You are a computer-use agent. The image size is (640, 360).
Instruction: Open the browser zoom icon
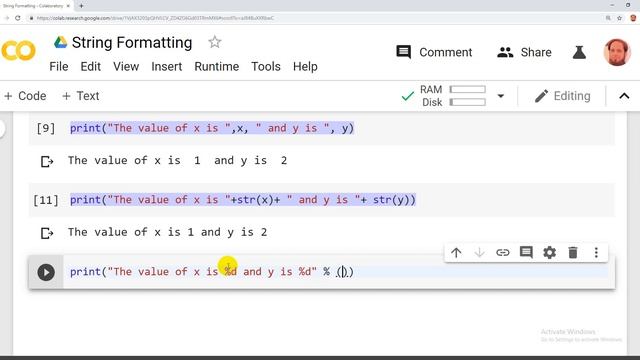point(608,18)
